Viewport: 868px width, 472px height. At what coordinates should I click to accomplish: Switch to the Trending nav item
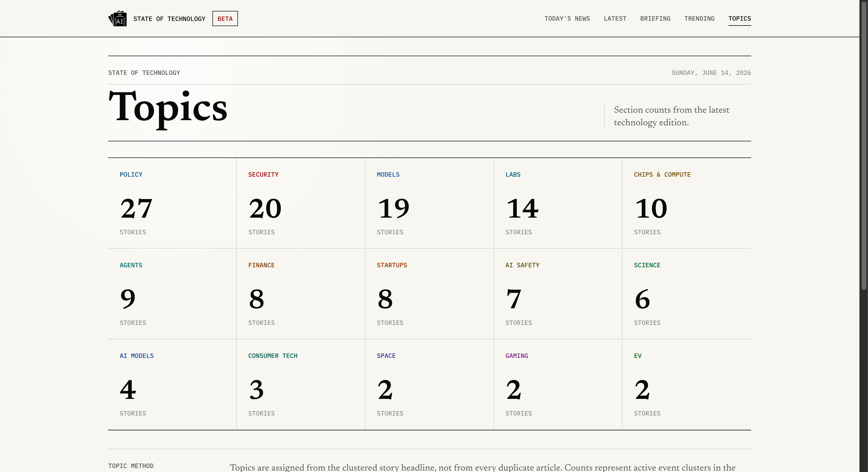699,19
